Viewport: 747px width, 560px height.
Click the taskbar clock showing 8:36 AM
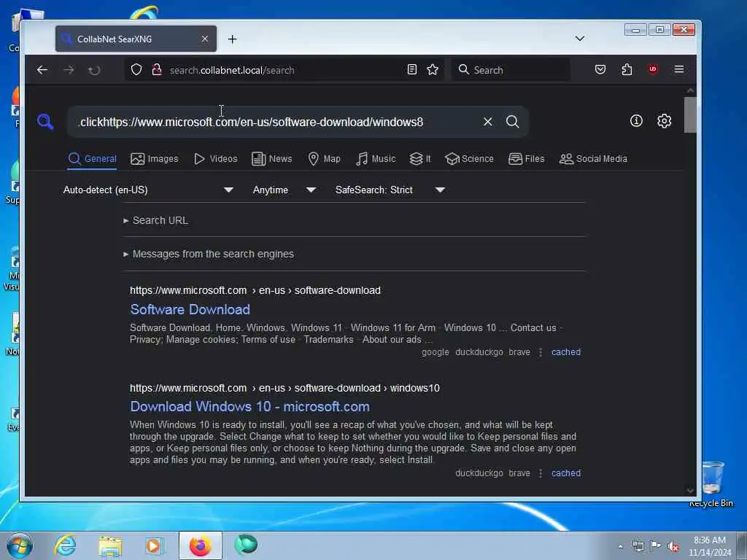(x=710, y=546)
